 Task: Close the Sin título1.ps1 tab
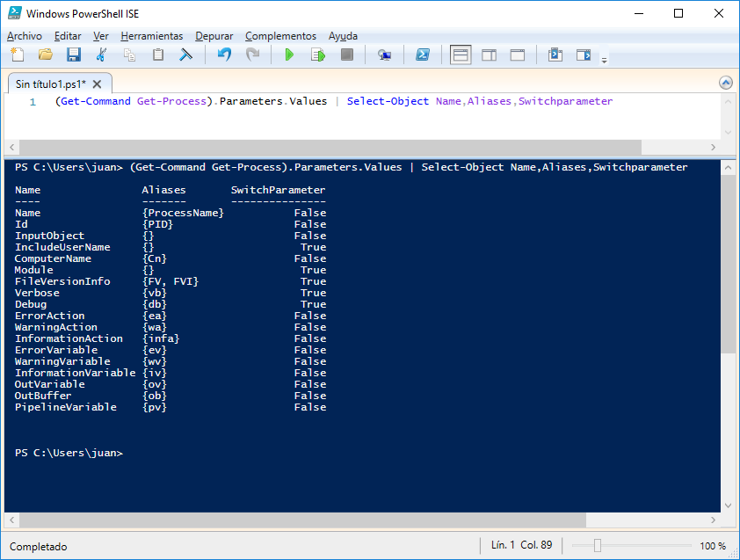(x=98, y=84)
